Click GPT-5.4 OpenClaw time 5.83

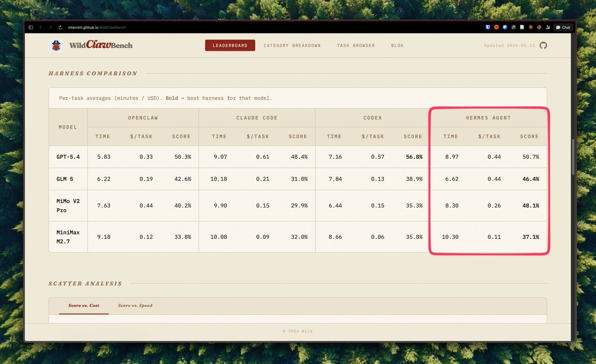104,157
